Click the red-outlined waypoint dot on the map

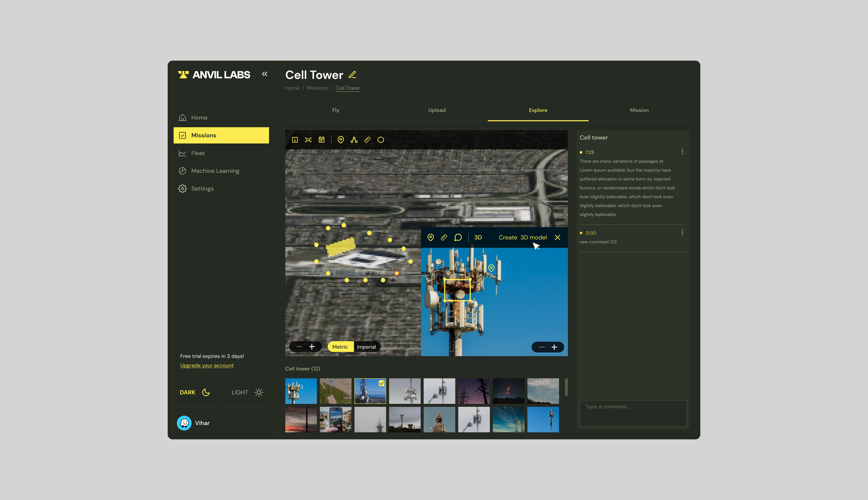point(397,273)
